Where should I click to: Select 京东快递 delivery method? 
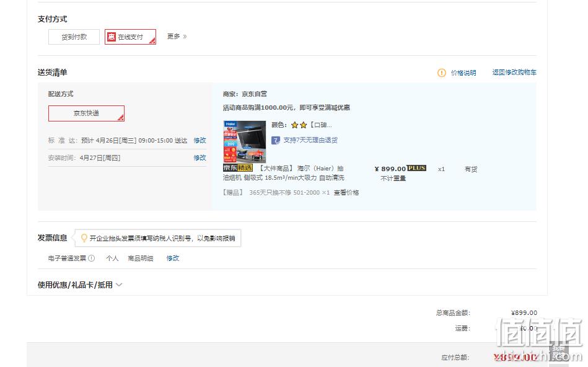(86, 113)
